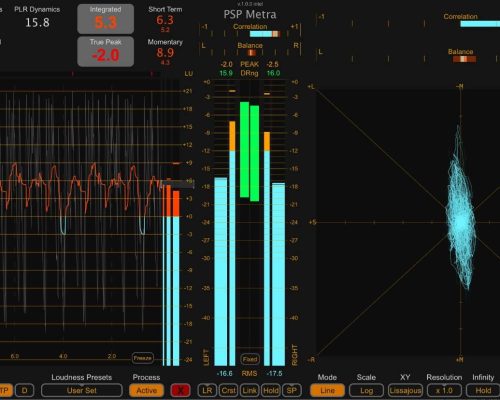Click the center Correlation meter bar

265,34
